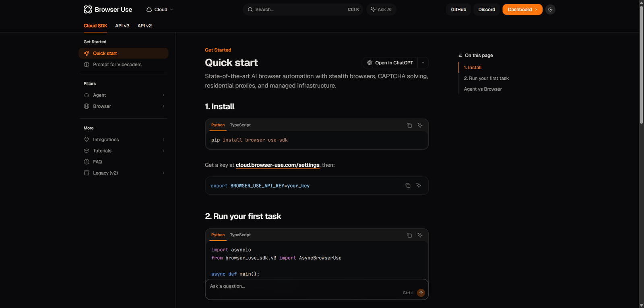The image size is (644, 308).
Task: Jump to Agent vs Browser section
Action: tap(483, 89)
